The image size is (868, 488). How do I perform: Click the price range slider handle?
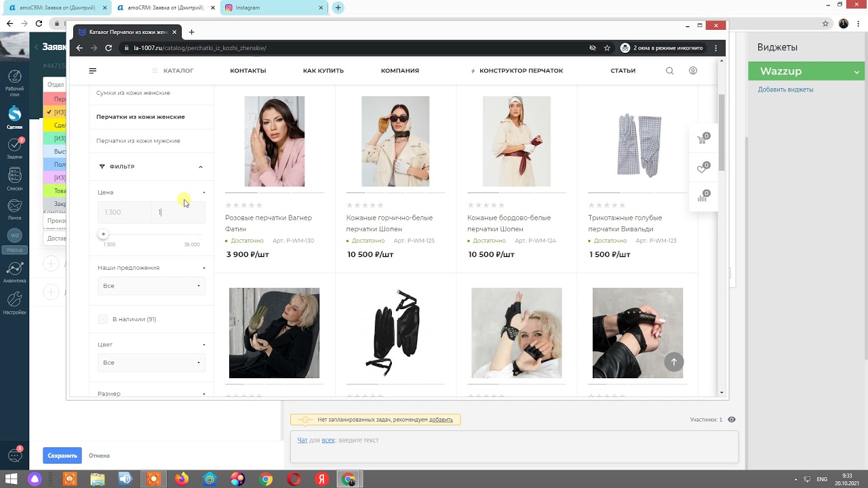coord(103,235)
